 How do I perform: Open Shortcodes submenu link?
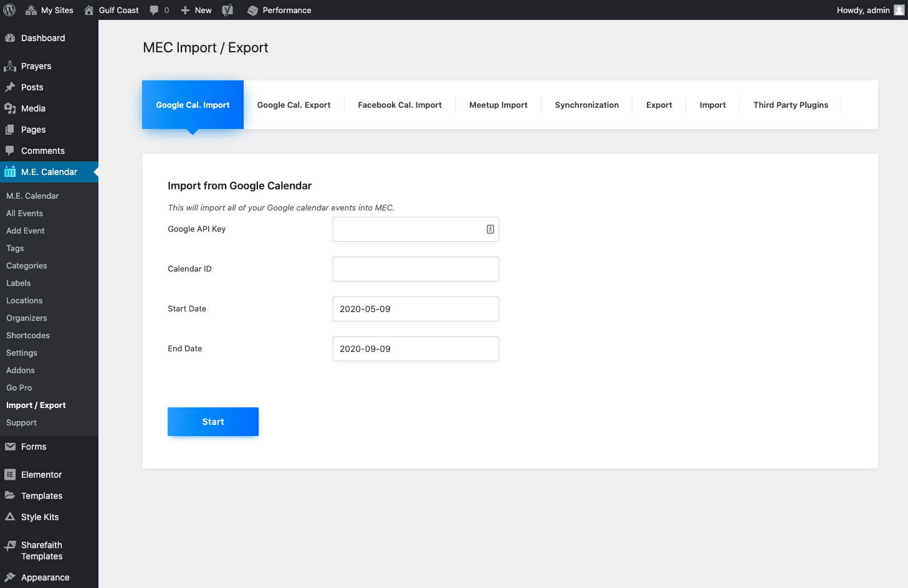tap(28, 335)
